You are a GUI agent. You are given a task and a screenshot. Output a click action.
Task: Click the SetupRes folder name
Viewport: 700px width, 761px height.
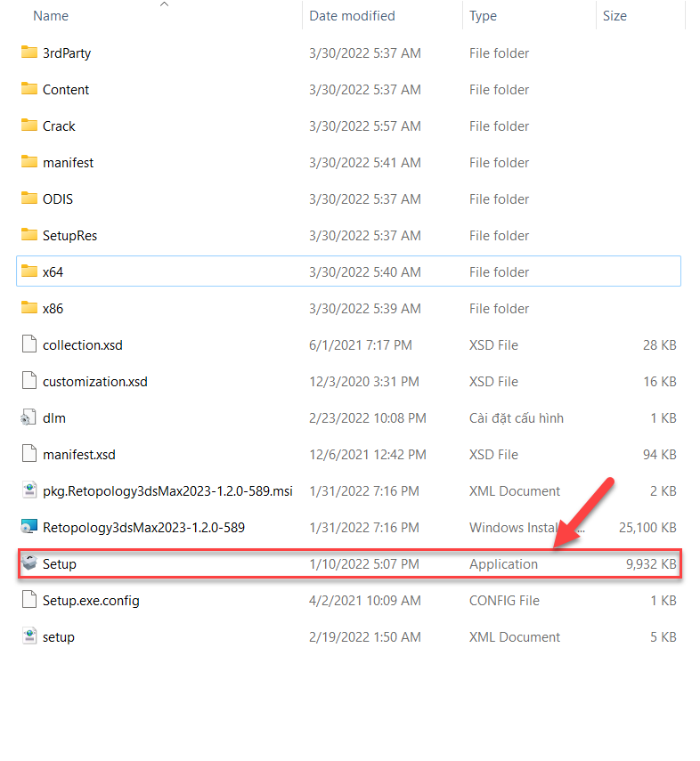[x=69, y=236]
